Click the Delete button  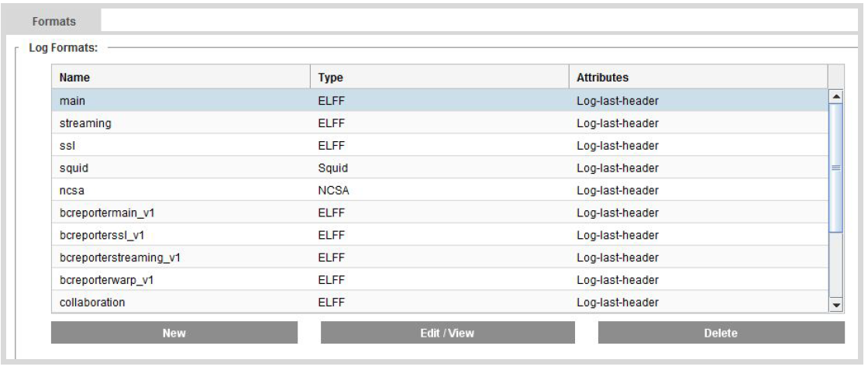721,333
